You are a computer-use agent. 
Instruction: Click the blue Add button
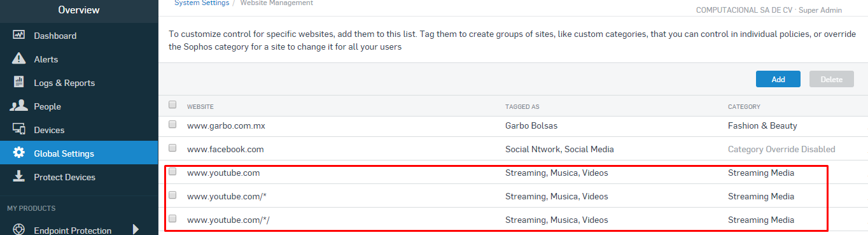pos(778,79)
